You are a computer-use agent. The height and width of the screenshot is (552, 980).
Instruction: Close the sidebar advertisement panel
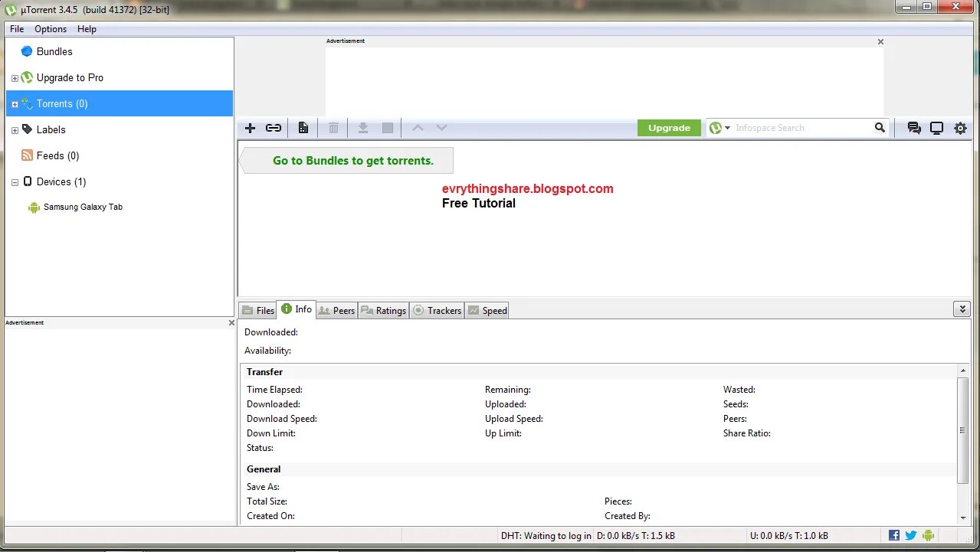click(231, 322)
